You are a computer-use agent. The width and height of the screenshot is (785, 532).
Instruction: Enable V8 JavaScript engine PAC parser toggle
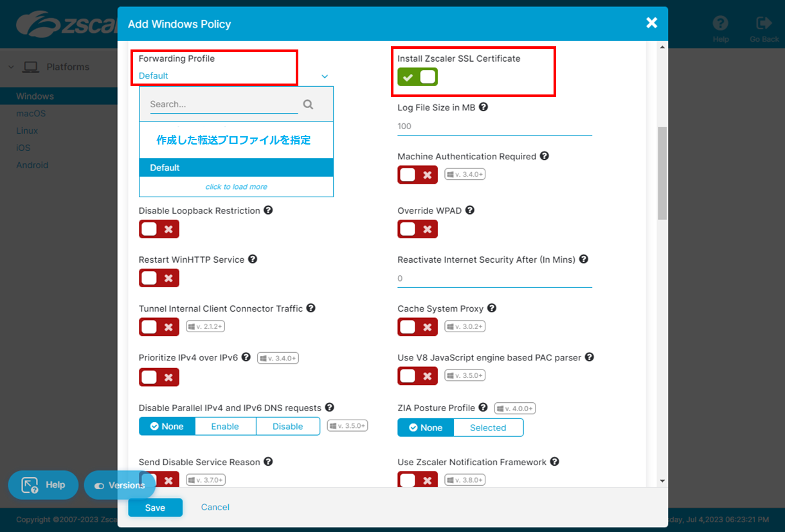pyautogui.click(x=417, y=375)
